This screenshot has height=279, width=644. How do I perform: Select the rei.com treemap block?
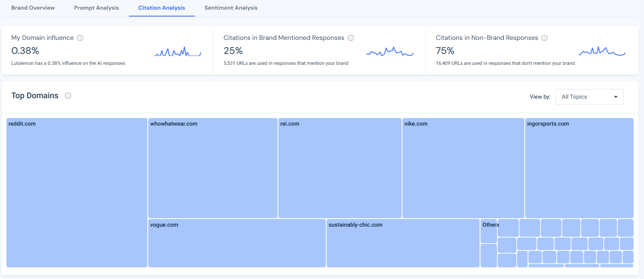click(340, 168)
